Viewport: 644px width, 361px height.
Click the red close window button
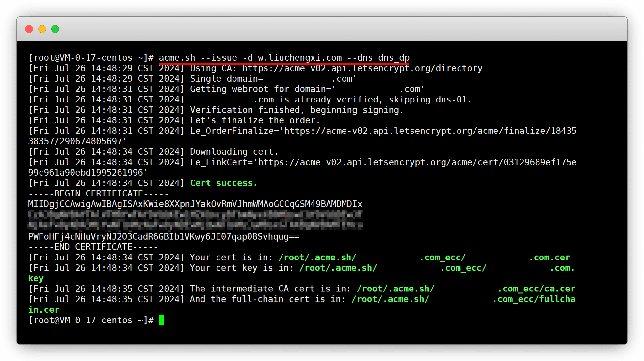29,29
